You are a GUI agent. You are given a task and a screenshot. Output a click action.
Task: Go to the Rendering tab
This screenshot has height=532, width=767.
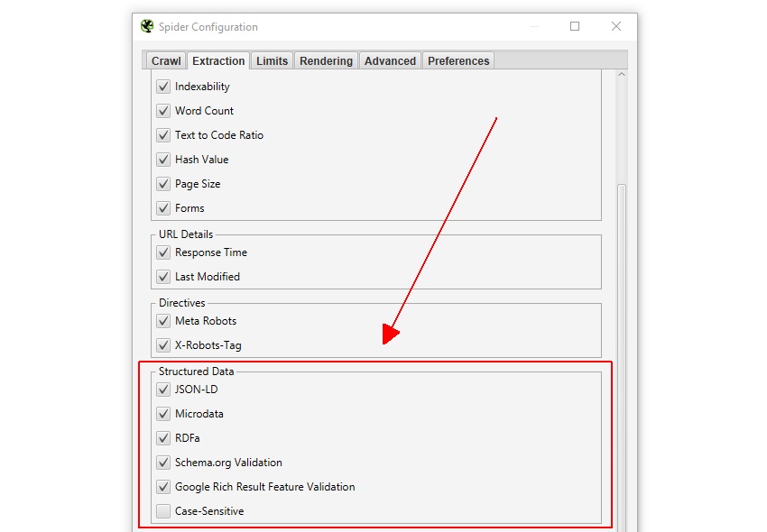(x=326, y=61)
